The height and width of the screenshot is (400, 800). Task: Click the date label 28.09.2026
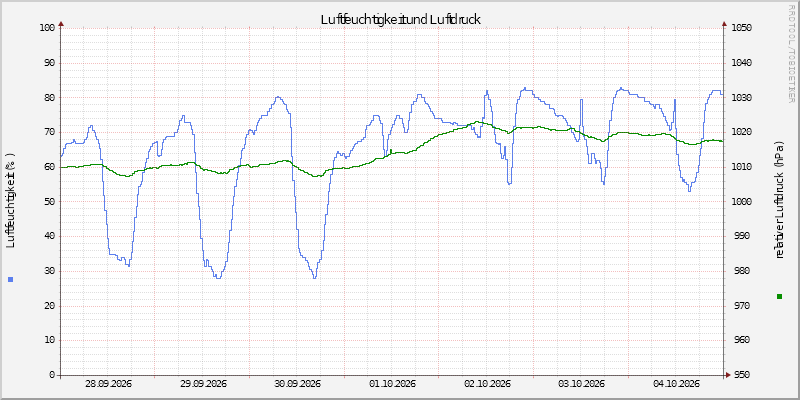coord(108,384)
